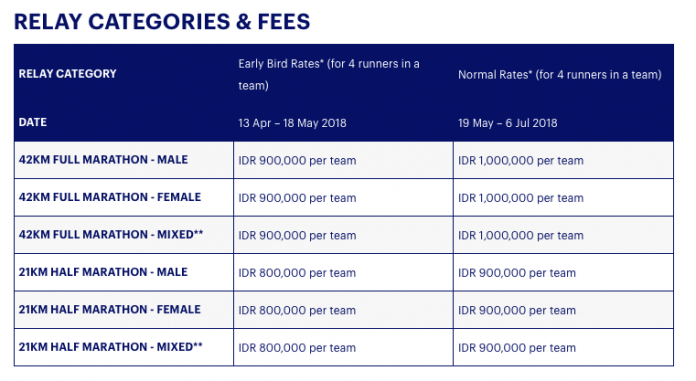This screenshot has height=381, width=696.
Task: Select the 21KM Half Marathon - Female row label
Action: click(x=110, y=310)
